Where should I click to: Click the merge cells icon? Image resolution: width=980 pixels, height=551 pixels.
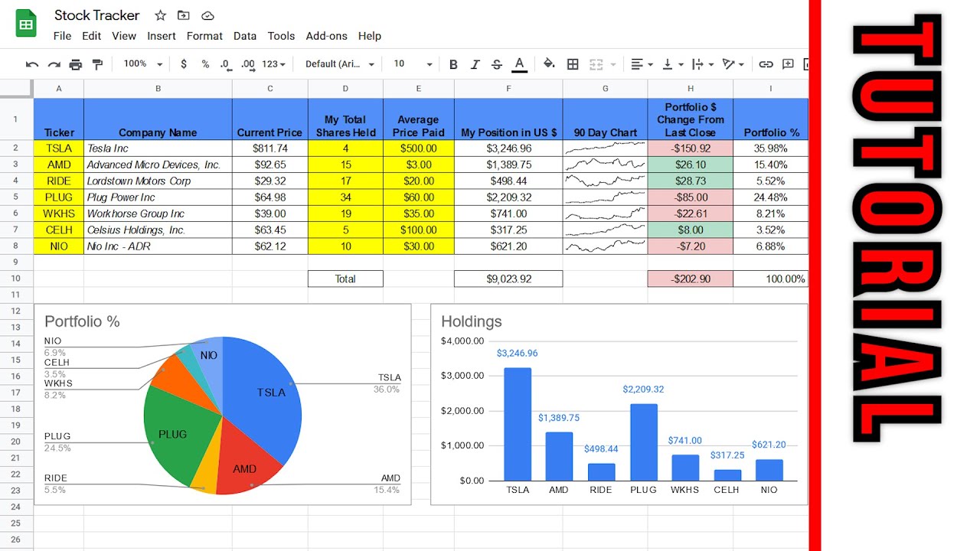[595, 64]
